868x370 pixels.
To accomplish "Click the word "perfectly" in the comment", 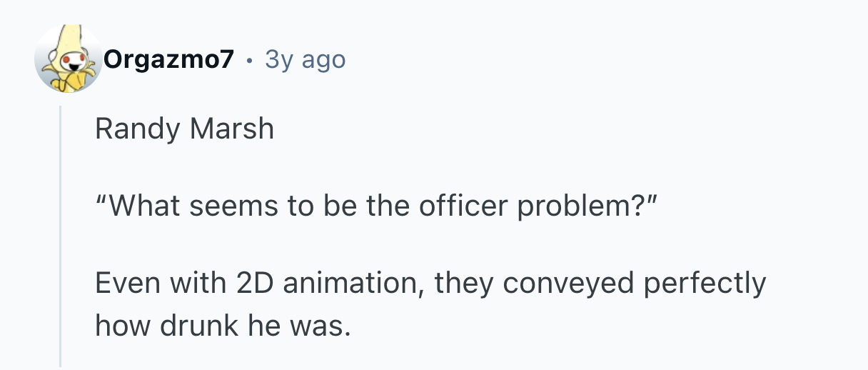I will [x=705, y=284].
